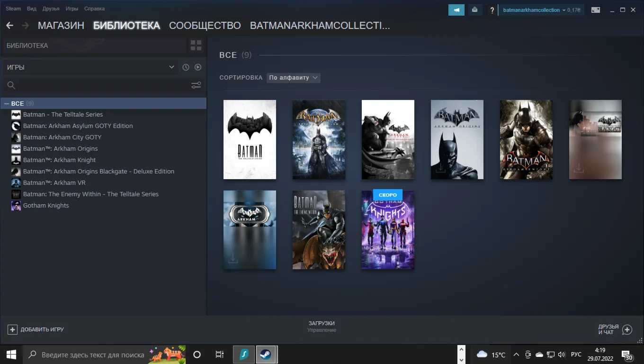The width and height of the screenshot is (644, 364).
Task: Switch to Big Picture mode icon
Action: 595,10
